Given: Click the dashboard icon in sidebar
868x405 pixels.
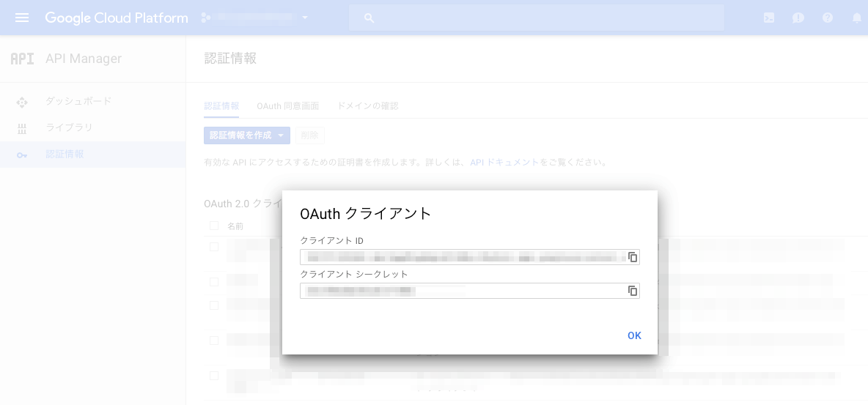Looking at the screenshot, I should point(22,102).
